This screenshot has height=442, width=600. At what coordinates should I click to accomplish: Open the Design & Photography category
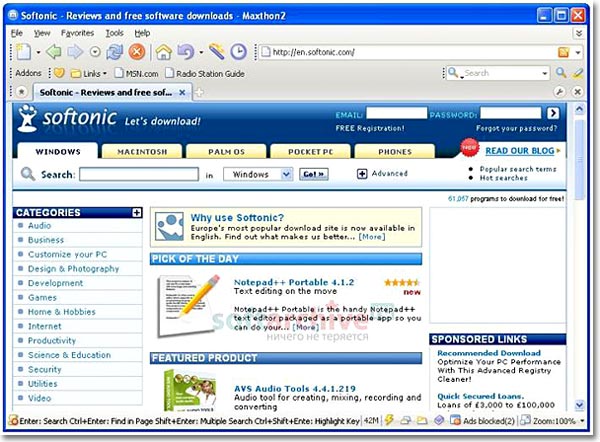point(73,269)
